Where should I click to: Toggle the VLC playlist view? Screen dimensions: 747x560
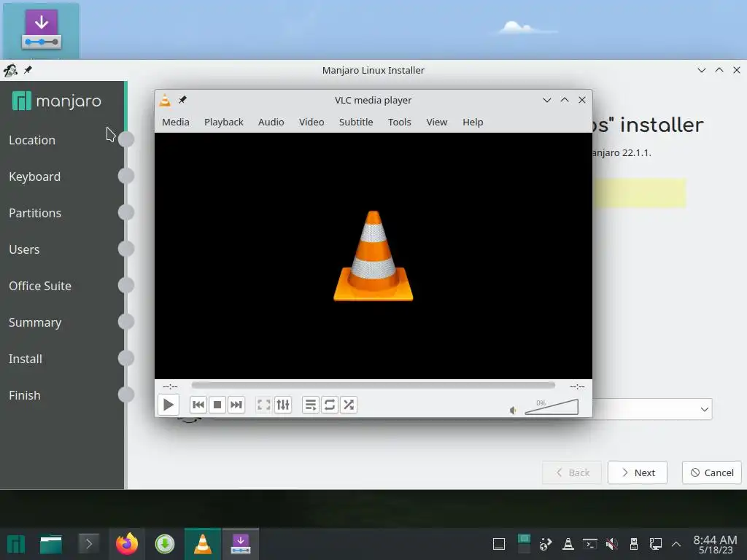tap(310, 405)
